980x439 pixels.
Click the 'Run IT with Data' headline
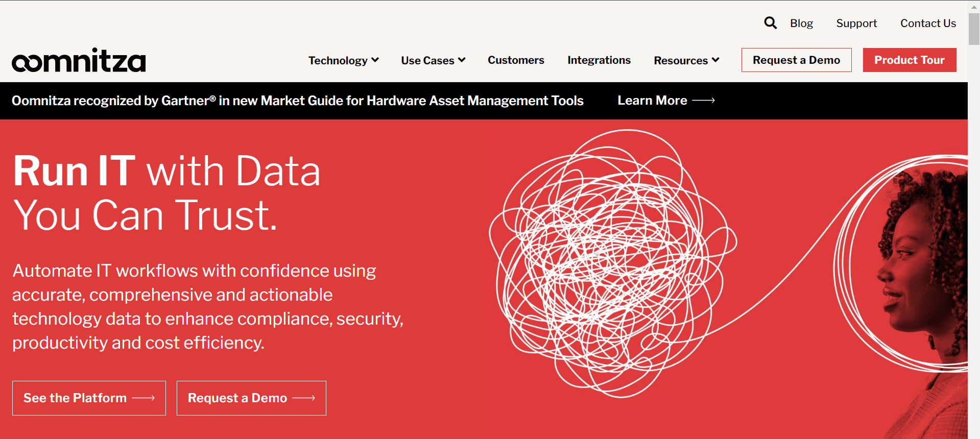pyautogui.click(x=167, y=192)
